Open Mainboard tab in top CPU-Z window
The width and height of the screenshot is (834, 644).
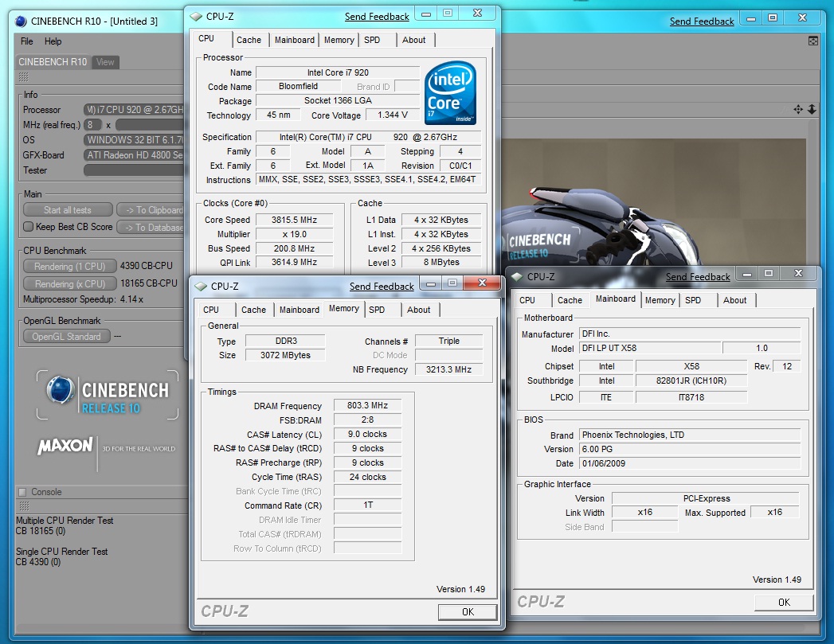[x=295, y=40]
